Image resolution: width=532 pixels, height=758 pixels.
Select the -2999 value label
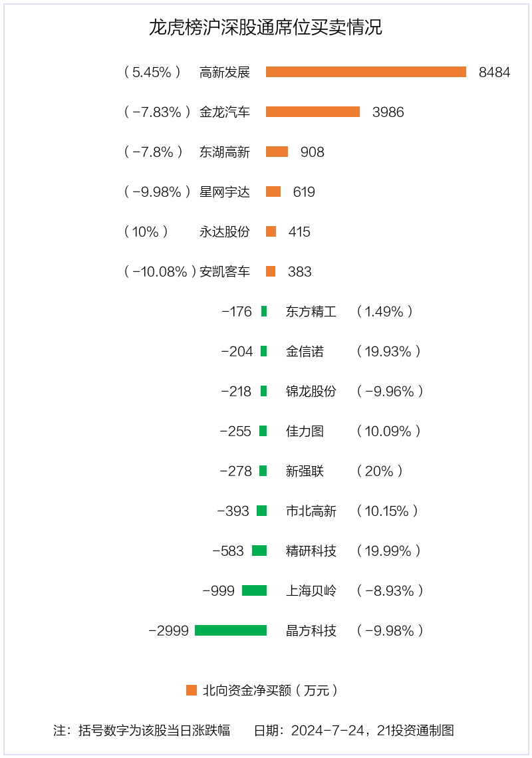169,631
